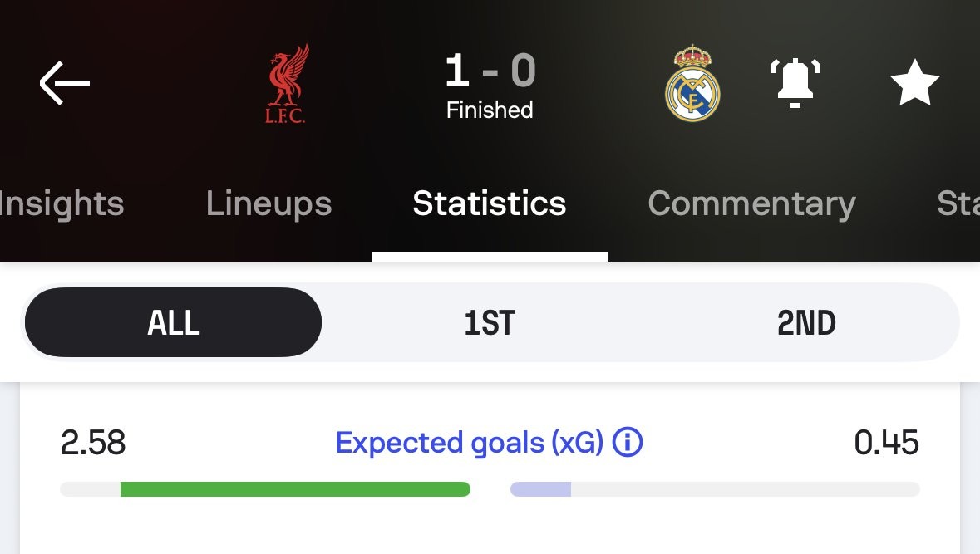Viewport: 980px width, 554px height.
Task: Go to the Commentary tab
Action: point(751,204)
